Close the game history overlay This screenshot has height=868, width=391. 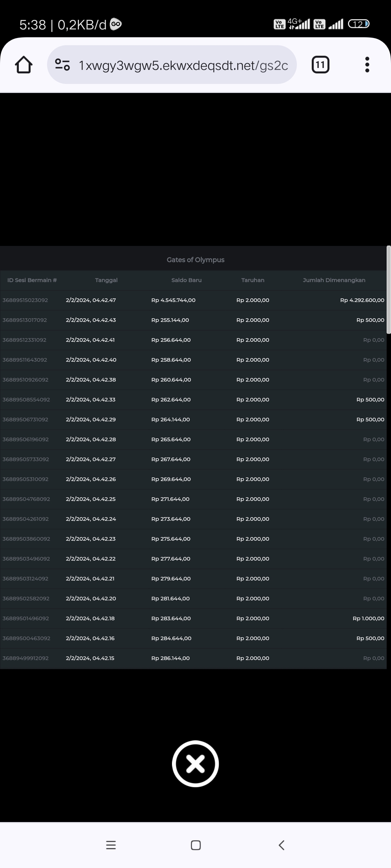click(x=195, y=763)
